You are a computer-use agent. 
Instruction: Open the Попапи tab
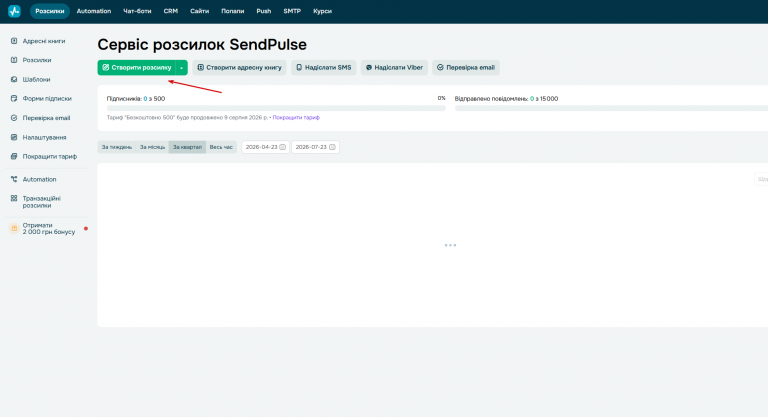click(233, 11)
